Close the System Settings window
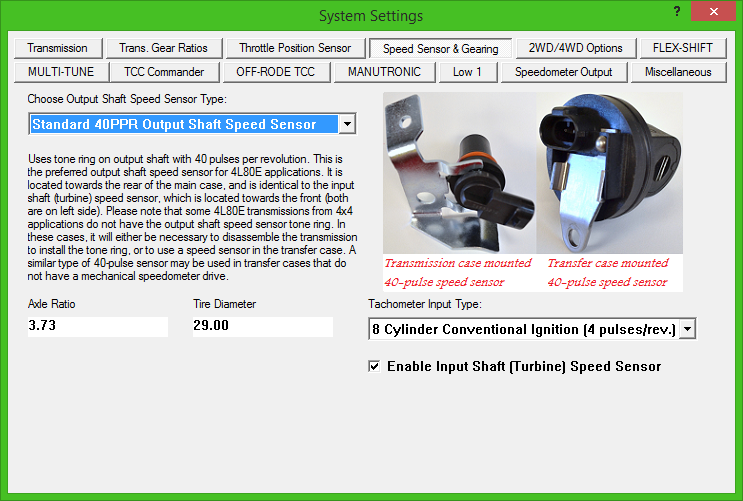This screenshot has width=743, height=501. [716, 14]
